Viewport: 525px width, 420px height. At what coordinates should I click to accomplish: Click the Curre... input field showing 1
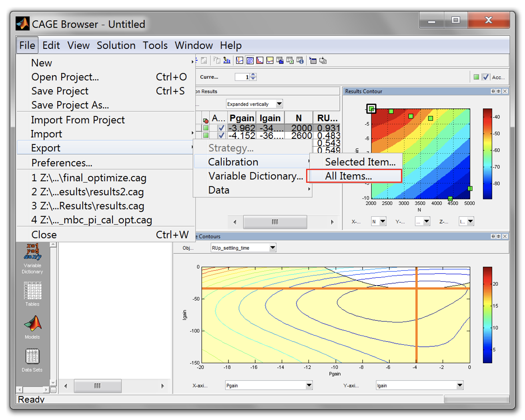point(242,77)
